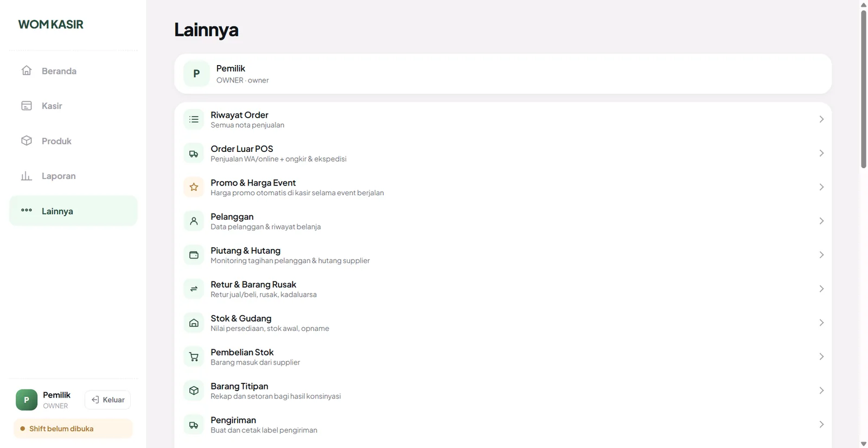Click the scrollbar up arrow
Screen dimensions: 868x448
coord(864,4)
